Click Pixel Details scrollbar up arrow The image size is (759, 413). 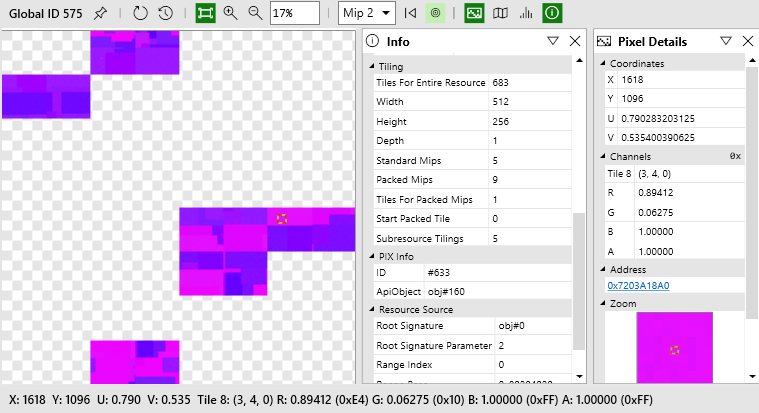(753, 61)
